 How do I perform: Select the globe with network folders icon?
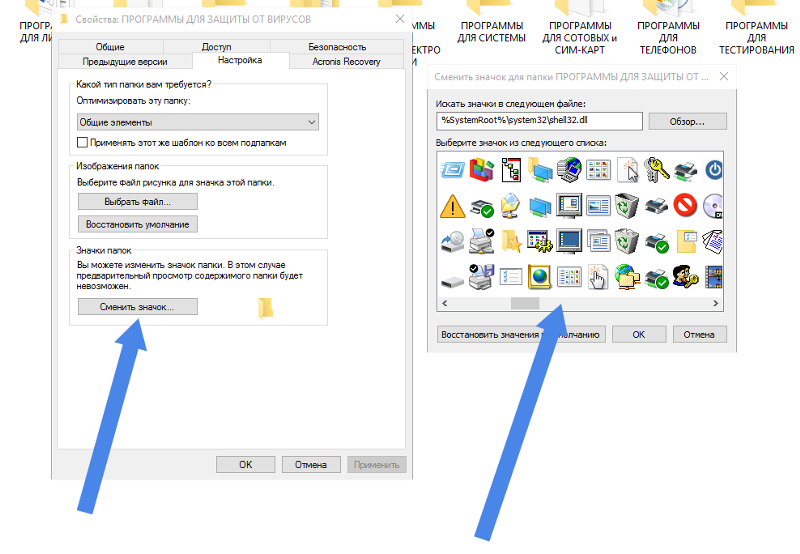(x=628, y=276)
